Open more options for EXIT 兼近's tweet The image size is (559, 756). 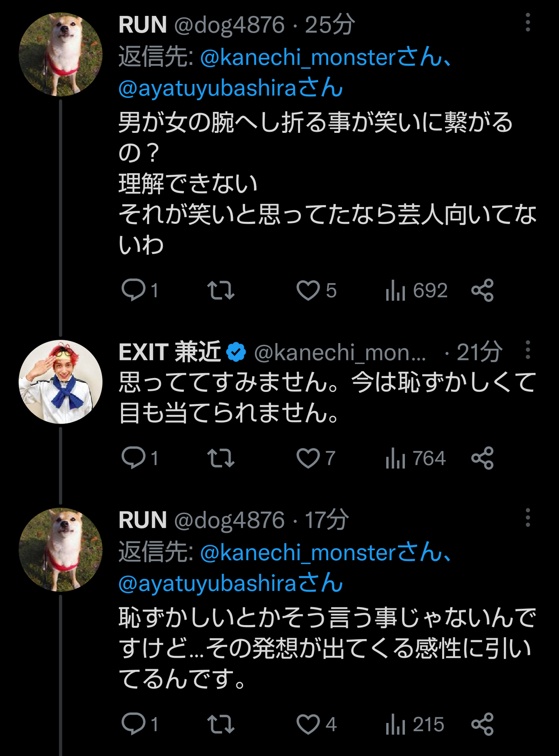tap(528, 350)
